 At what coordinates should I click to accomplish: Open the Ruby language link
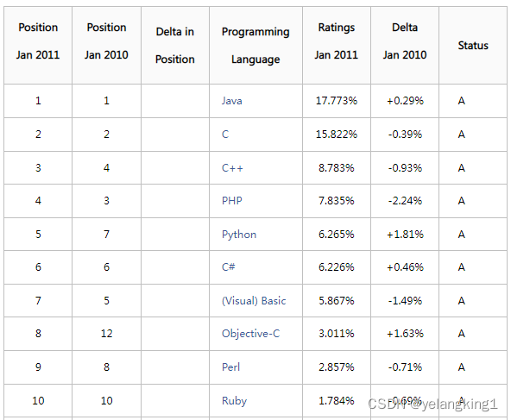pyautogui.click(x=234, y=401)
